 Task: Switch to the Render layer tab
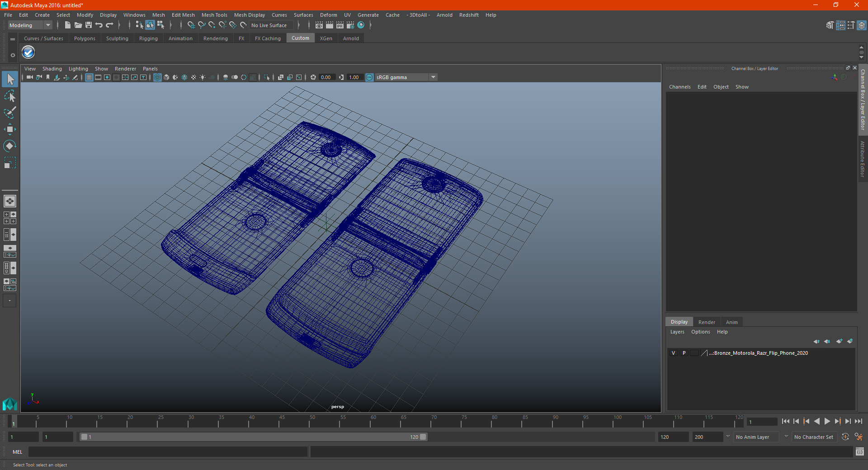[707, 322]
